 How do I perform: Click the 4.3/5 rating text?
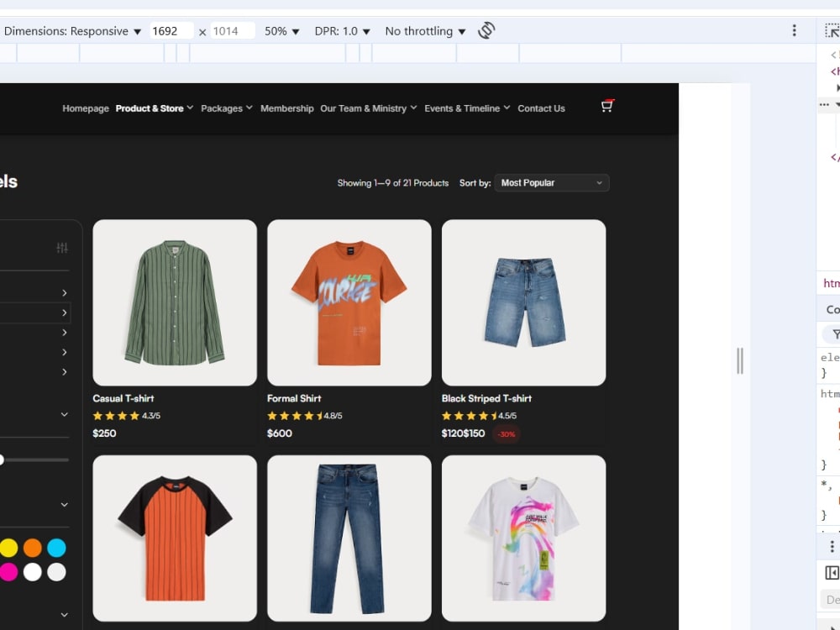[151, 416]
